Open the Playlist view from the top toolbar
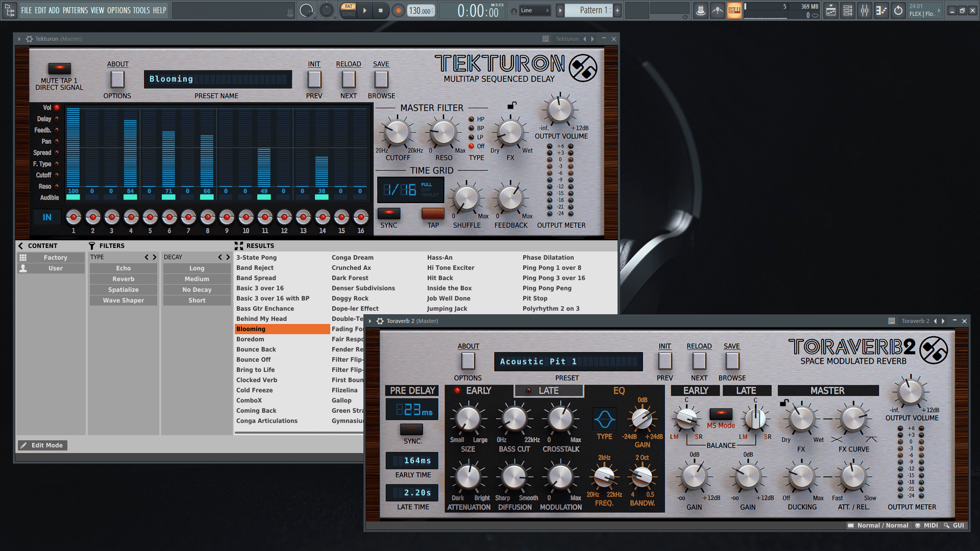The width and height of the screenshot is (980, 551). coord(831,10)
